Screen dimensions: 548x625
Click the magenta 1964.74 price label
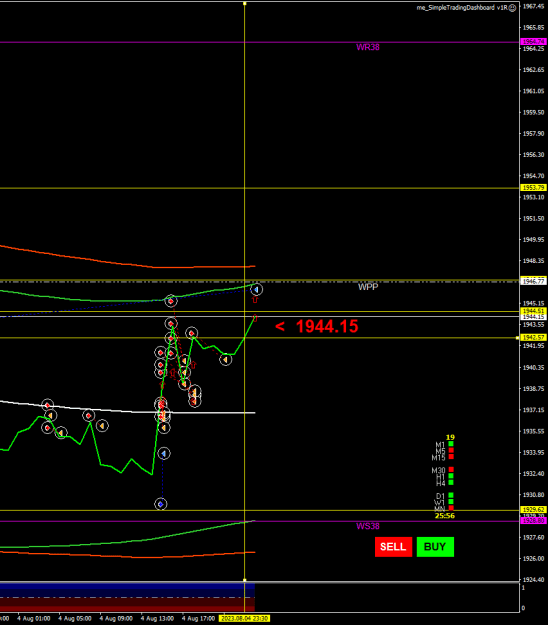[533, 41]
